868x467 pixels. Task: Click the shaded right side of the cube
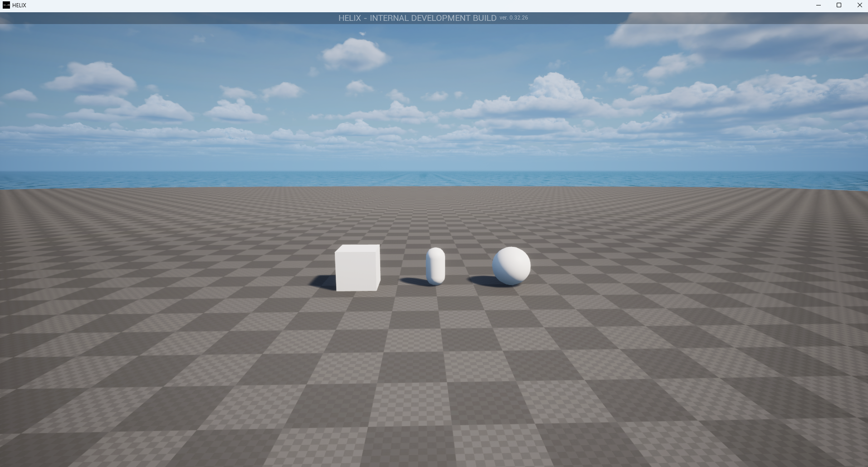[x=378, y=268]
